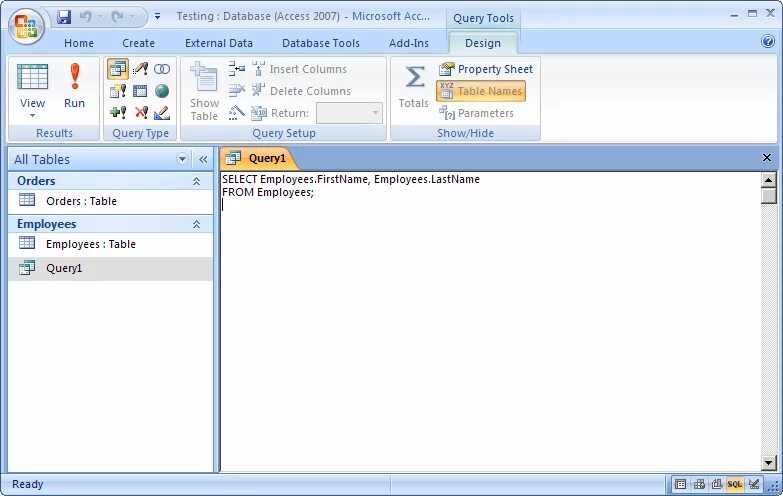Viewport: 783px width, 496px height.
Task: Switch to Datasheet View in status bar
Action: click(680, 484)
